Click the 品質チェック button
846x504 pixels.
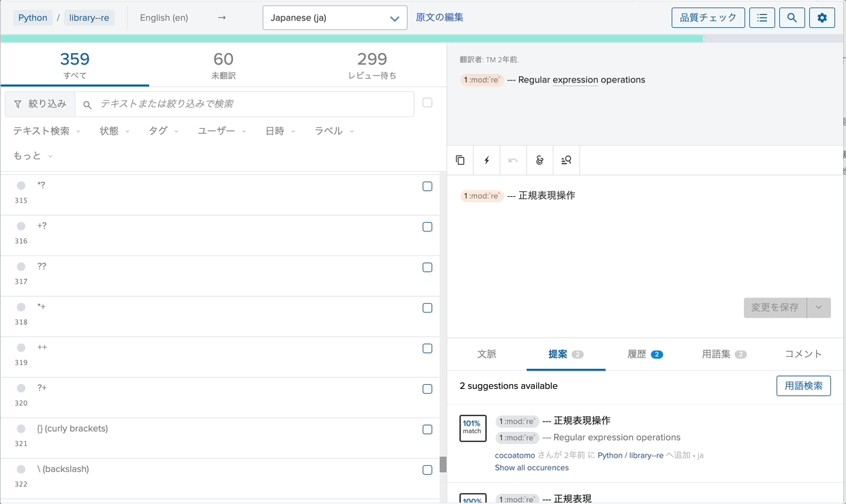708,18
